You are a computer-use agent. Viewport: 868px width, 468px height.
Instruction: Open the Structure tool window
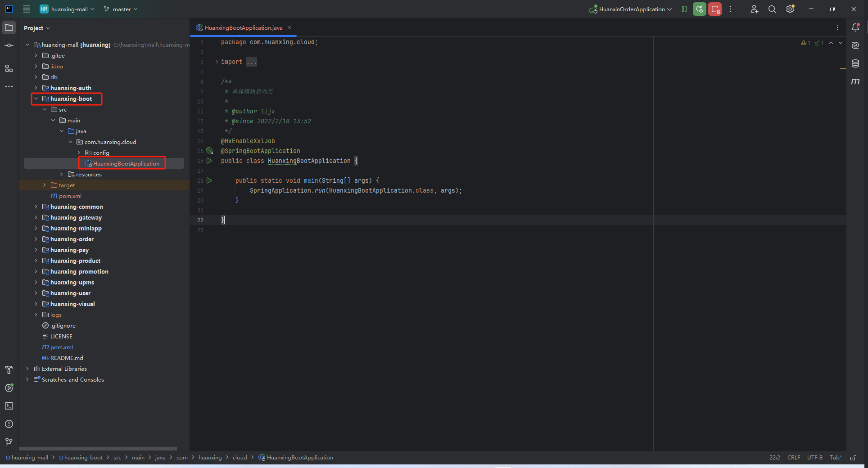(9, 68)
